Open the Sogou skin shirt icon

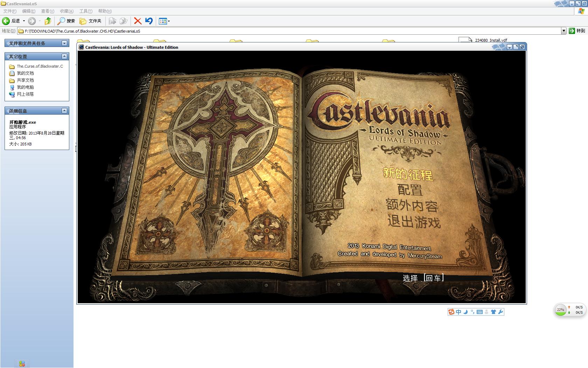493,312
